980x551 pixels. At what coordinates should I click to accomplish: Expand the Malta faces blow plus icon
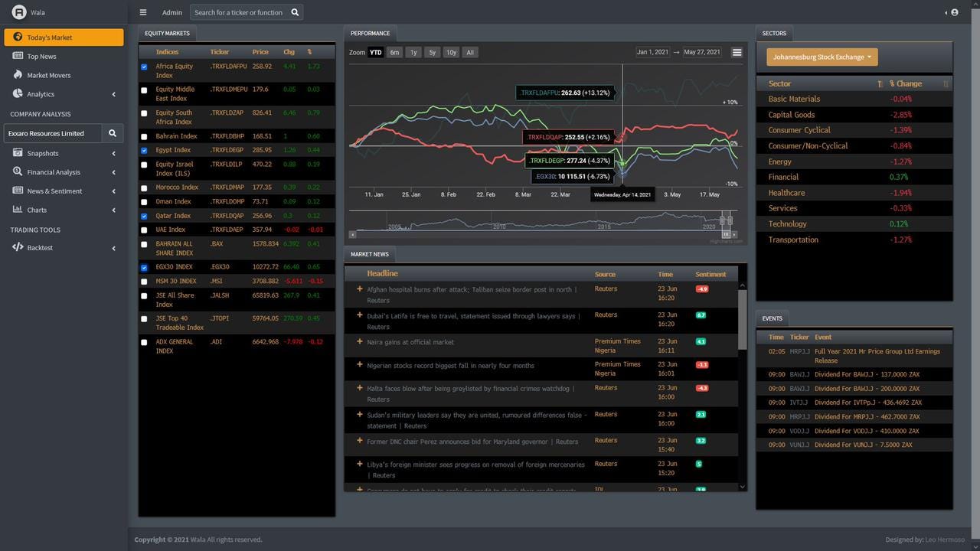pos(360,388)
